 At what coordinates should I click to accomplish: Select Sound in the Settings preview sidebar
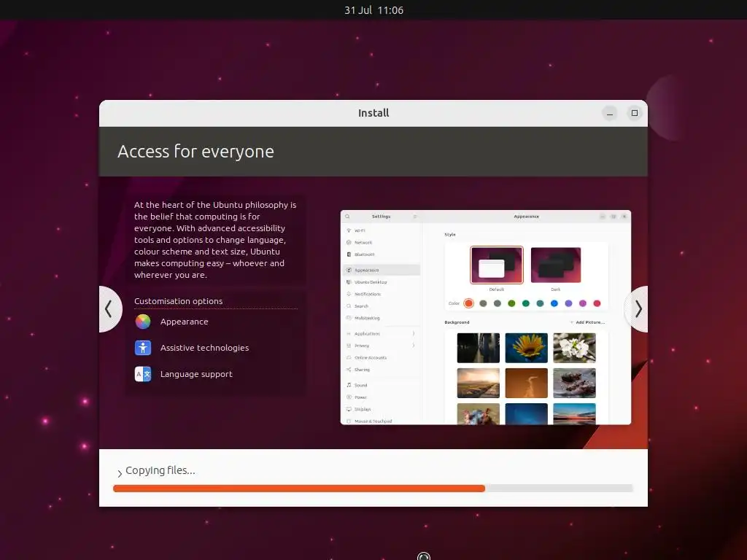click(381, 385)
